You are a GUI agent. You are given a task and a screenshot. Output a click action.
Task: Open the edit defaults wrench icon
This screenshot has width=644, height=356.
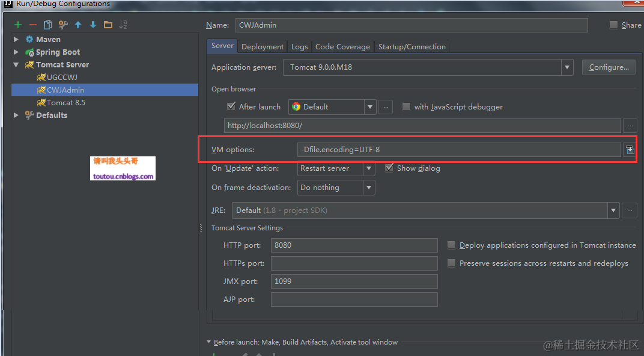[63, 25]
